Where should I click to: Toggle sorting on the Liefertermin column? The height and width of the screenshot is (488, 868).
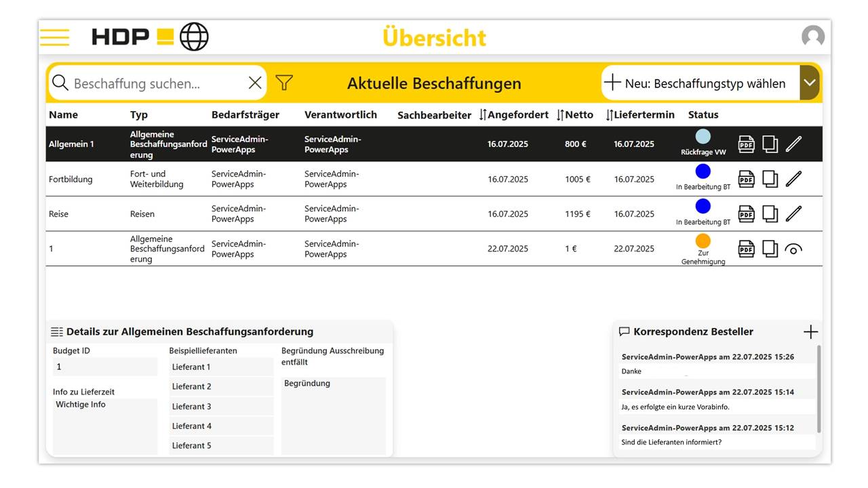coord(609,115)
